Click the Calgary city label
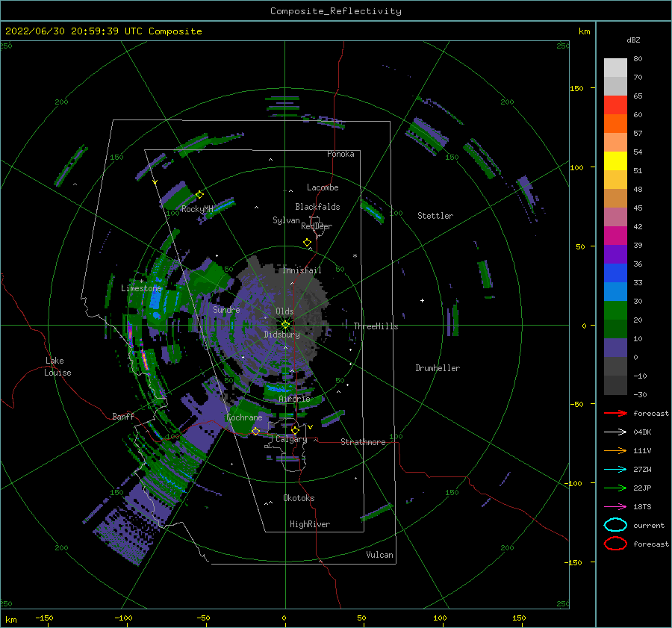This screenshot has height=628, width=672. (x=291, y=439)
